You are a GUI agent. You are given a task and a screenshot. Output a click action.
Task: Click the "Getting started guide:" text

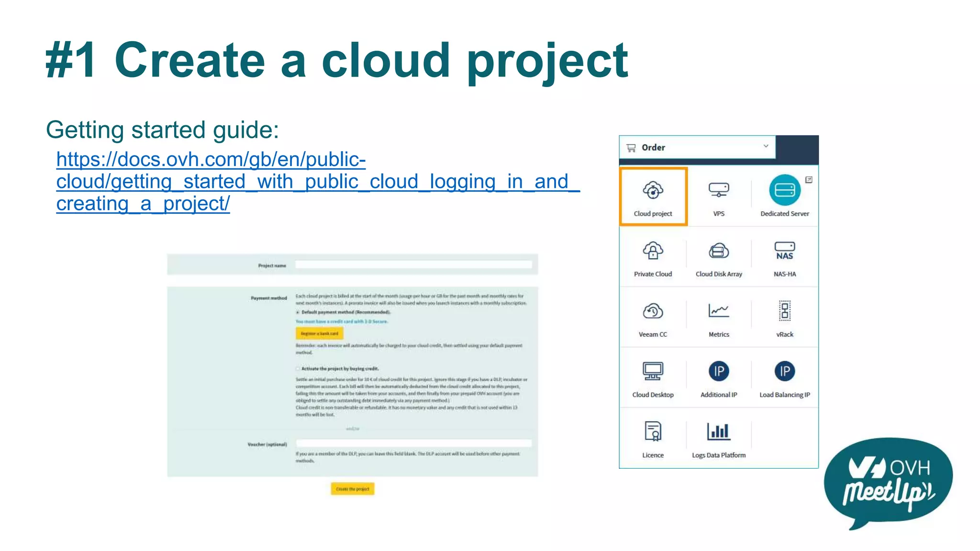[162, 130]
